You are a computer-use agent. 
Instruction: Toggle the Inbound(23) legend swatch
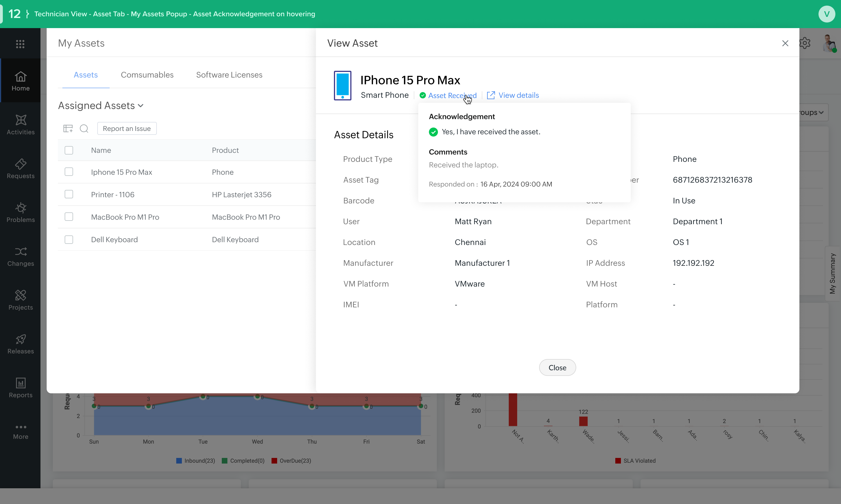click(179, 460)
